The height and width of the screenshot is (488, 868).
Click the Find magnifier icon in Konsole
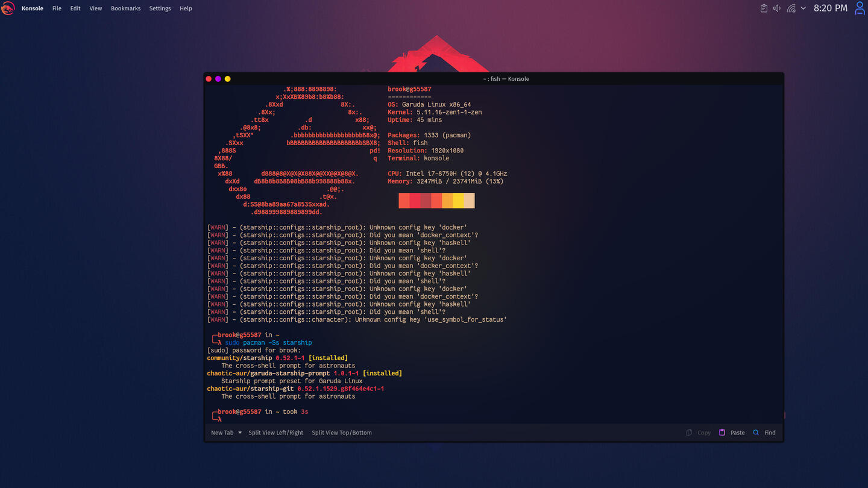pyautogui.click(x=756, y=433)
